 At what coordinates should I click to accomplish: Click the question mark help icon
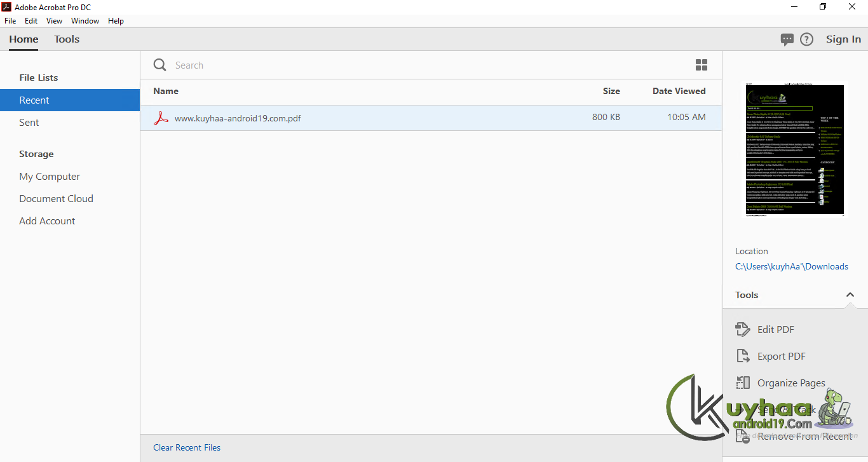click(806, 39)
